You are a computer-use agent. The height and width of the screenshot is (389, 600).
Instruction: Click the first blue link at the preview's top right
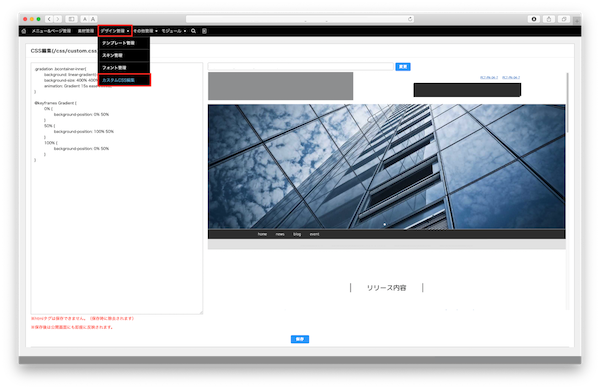pyautogui.click(x=489, y=78)
